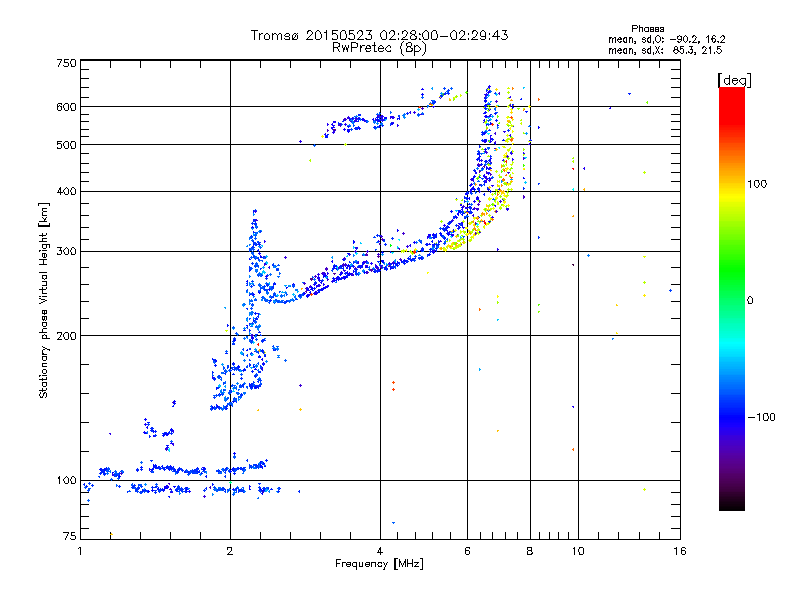Click the colorbar label '-100'

coord(761,417)
